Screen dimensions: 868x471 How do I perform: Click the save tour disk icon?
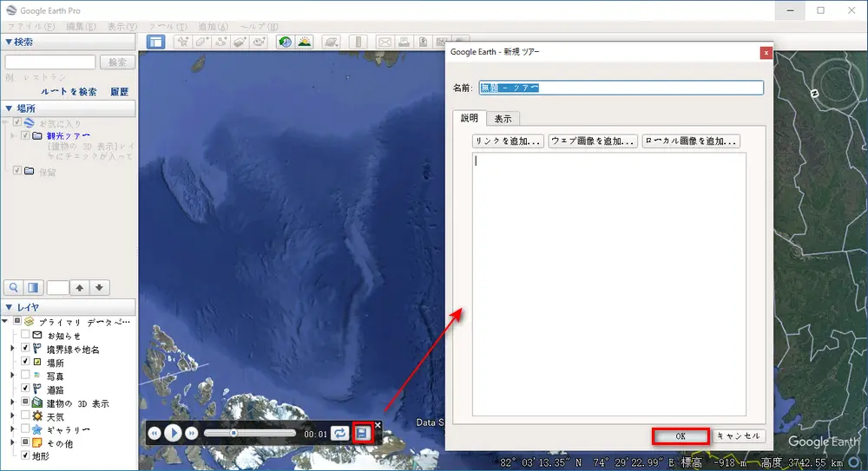pos(363,433)
